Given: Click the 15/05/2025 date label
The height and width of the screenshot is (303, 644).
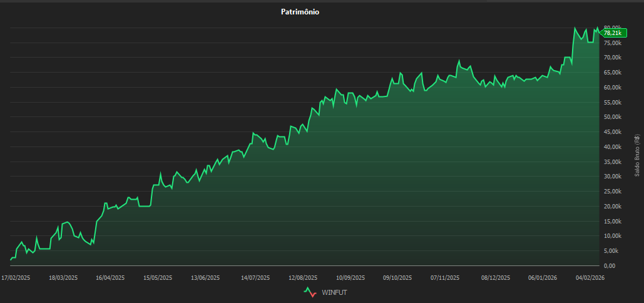Looking at the screenshot, I should pos(158,277).
